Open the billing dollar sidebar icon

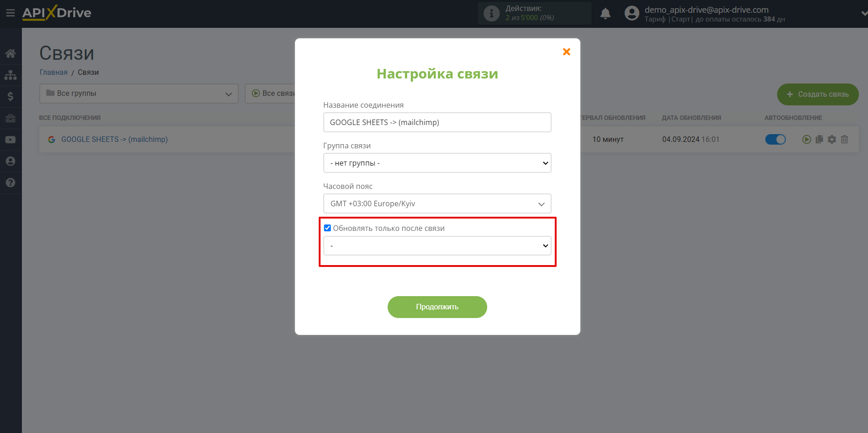click(x=11, y=96)
